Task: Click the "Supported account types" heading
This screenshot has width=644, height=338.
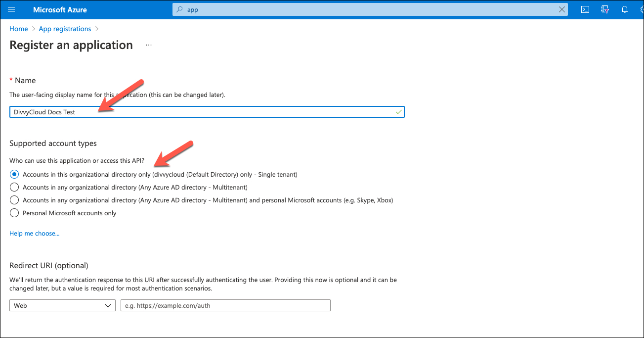Action: (53, 144)
